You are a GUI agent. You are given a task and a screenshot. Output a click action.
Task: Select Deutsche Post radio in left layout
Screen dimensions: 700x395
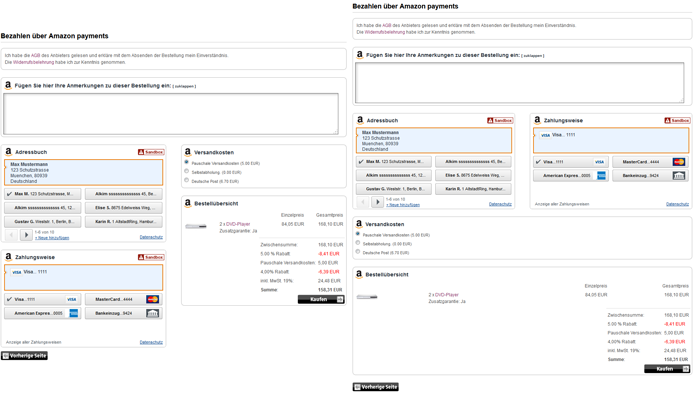pyautogui.click(x=187, y=180)
